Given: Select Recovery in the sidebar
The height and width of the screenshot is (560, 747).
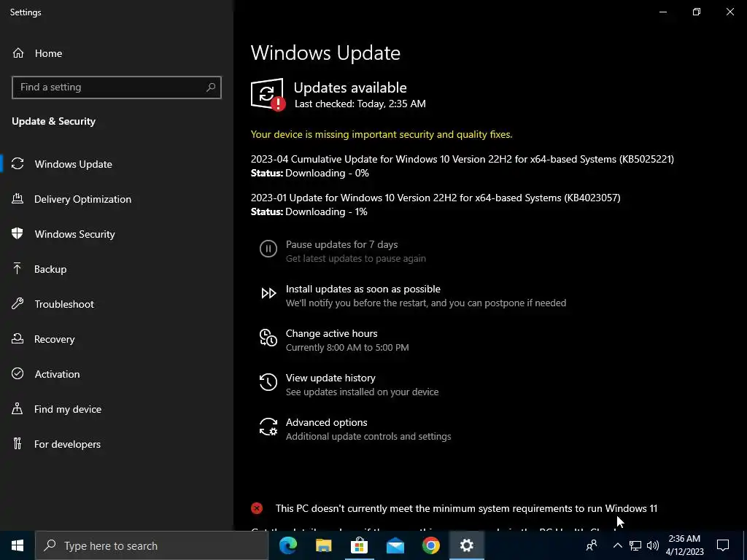Looking at the screenshot, I should tap(54, 339).
